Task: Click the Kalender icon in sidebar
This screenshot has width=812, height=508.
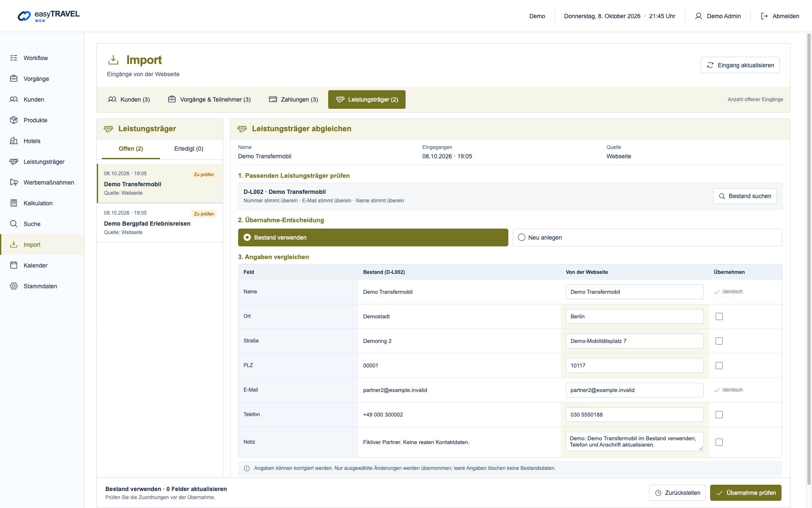Action: (x=14, y=265)
